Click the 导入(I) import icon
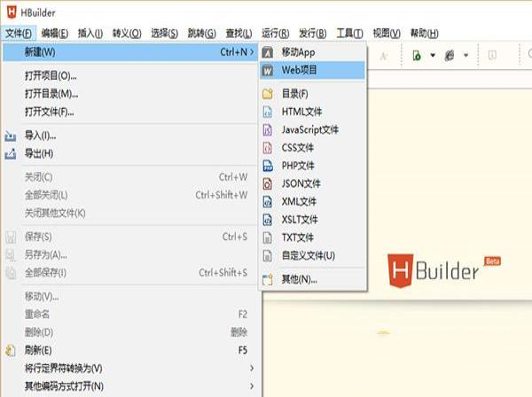 (x=11, y=136)
